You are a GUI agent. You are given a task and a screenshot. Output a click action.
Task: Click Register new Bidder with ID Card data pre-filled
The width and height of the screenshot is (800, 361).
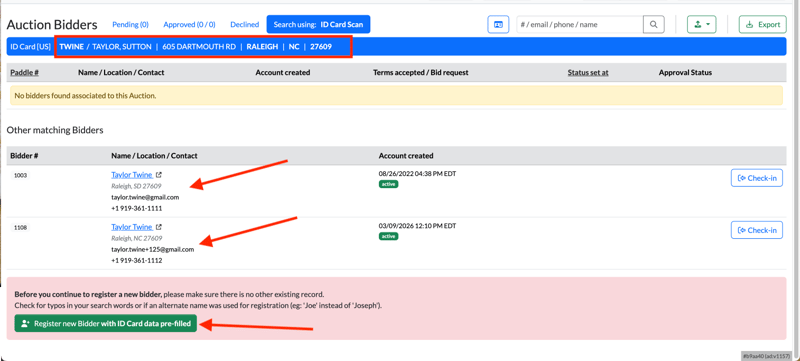point(106,323)
